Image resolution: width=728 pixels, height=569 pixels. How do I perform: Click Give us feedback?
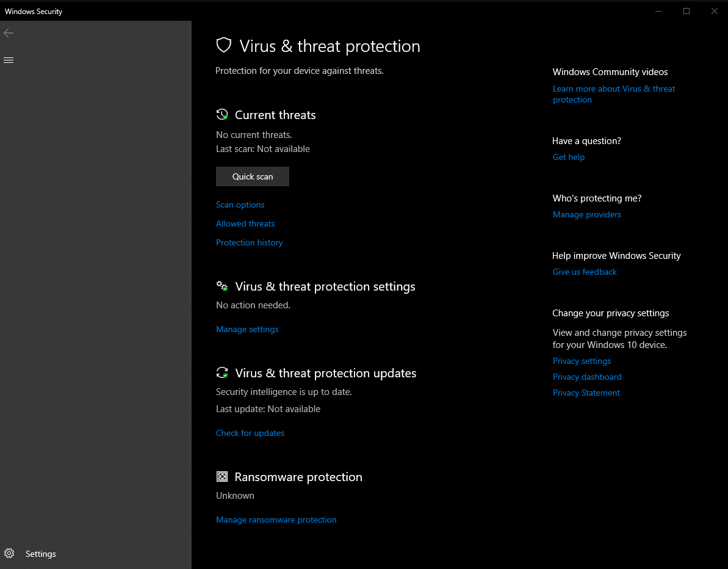(585, 272)
